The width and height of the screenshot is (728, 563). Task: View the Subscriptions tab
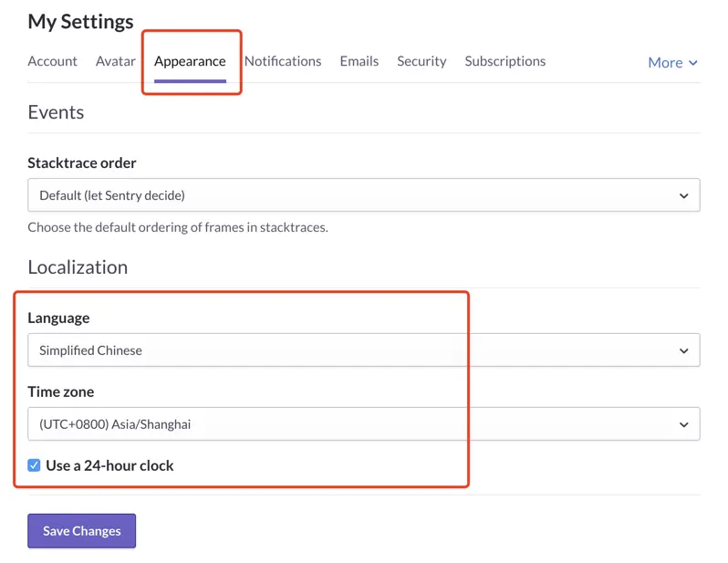(x=504, y=61)
